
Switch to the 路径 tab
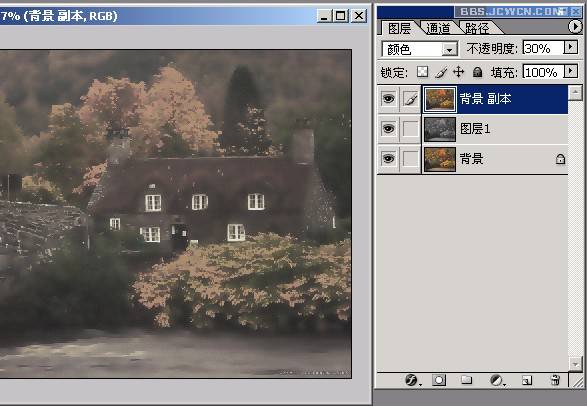(x=477, y=28)
